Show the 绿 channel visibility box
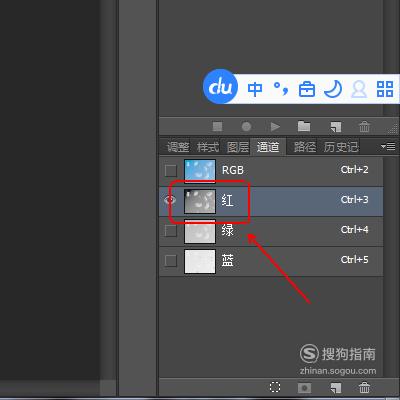This screenshot has height=400, width=400. 171,231
